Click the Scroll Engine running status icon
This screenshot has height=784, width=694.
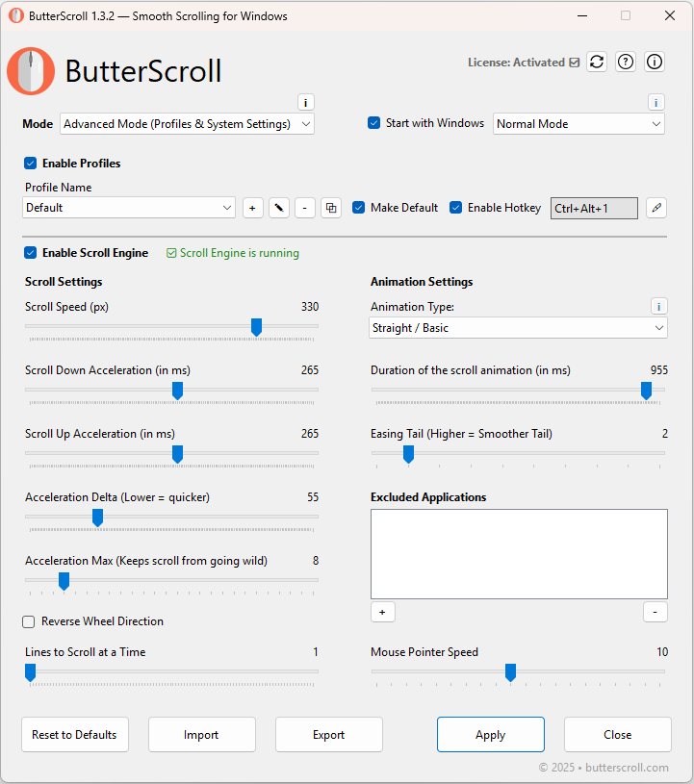pos(171,254)
